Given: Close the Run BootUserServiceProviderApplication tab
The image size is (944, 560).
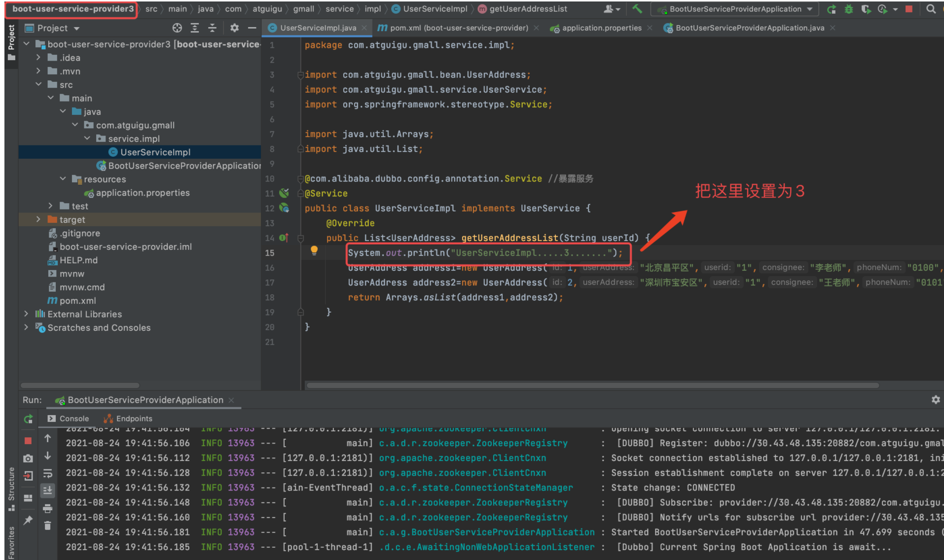Looking at the screenshot, I should [x=231, y=400].
